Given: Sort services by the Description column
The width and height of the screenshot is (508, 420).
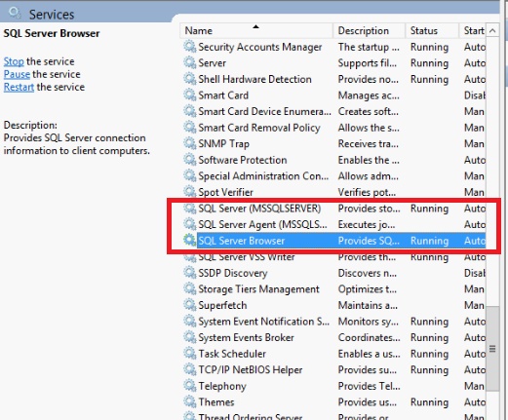Looking at the screenshot, I should click(370, 30).
